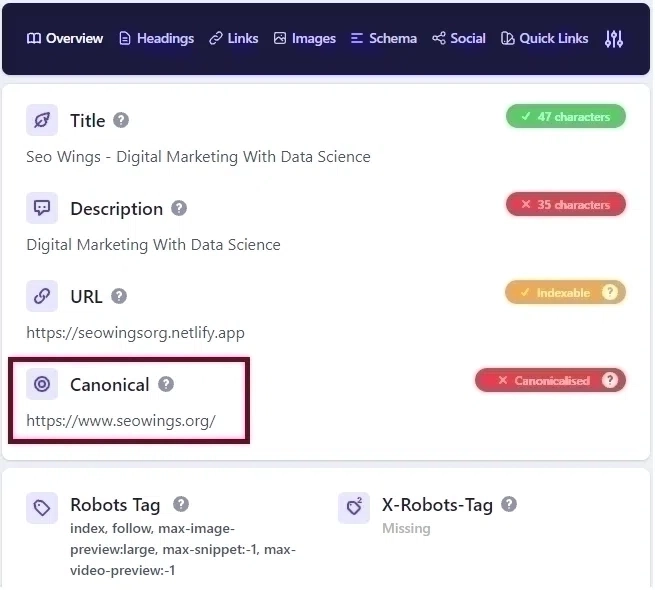Open the Overview tab
The image size is (655, 590).
point(65,38)
